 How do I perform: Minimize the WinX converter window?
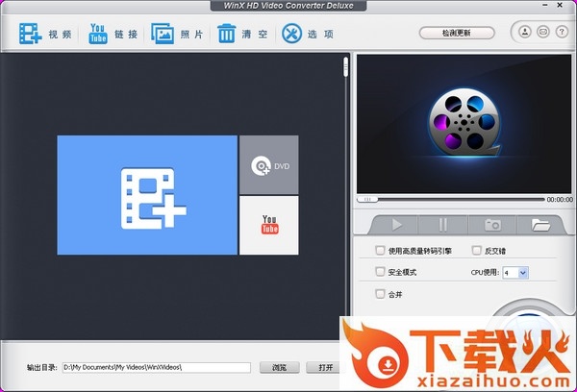pyautogui.click(x=545, y=5)
